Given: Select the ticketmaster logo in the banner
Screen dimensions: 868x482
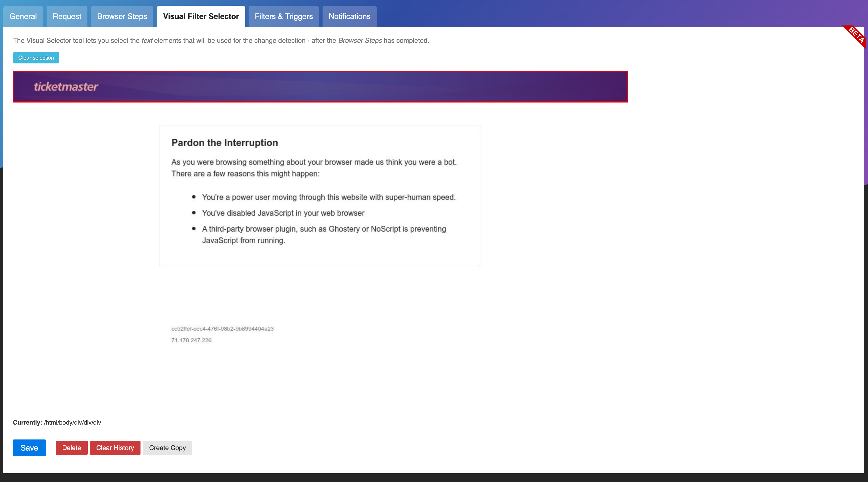Looking at the screenshot, I should pyautogui.click(x=66, y=87).
